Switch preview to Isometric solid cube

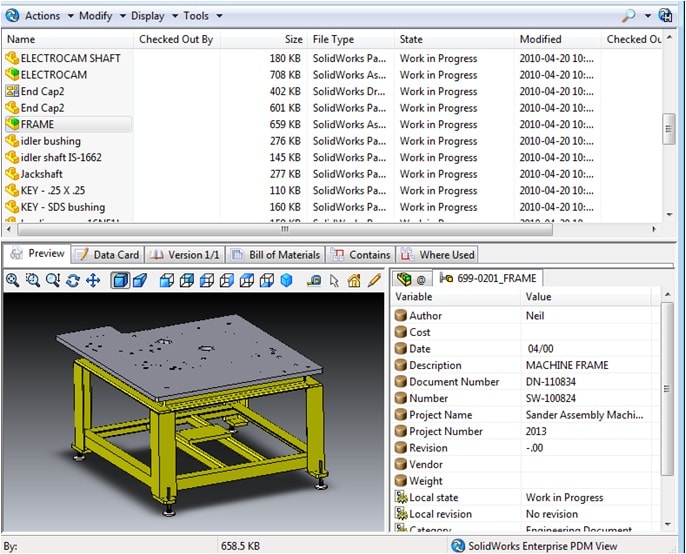coord(286,281)
